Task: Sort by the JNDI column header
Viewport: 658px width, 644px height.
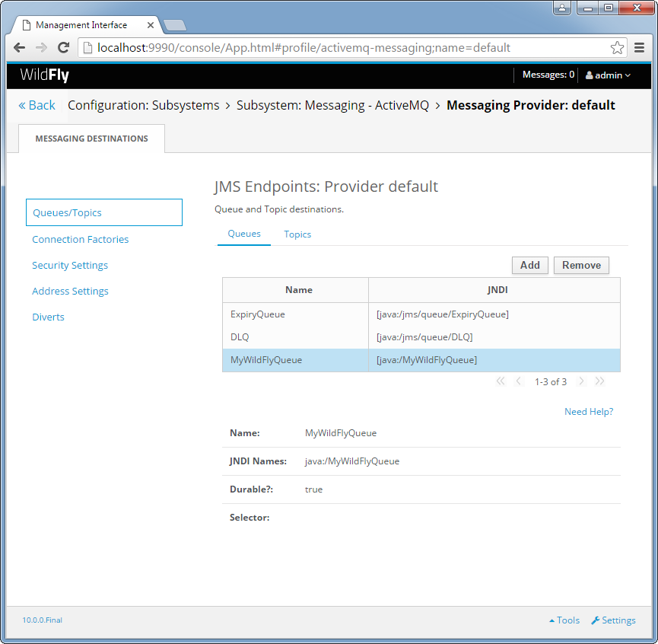Action: click(494, 290)
